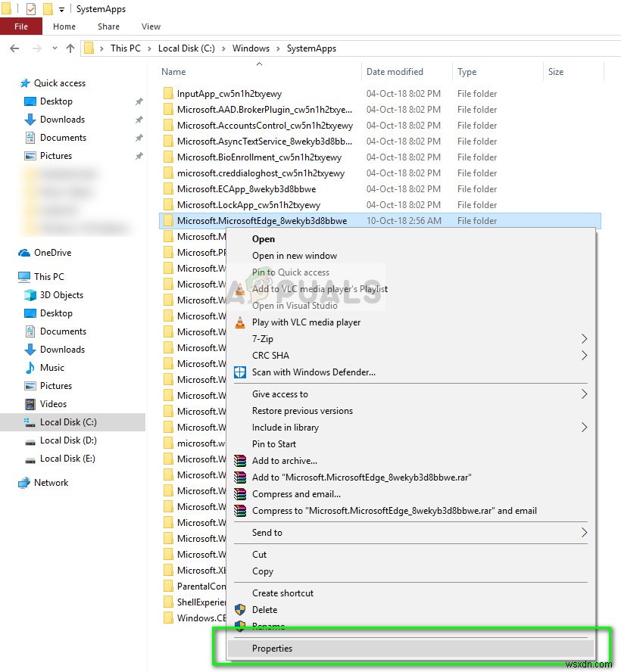
Task: Expand the Give access to submenu
Action: [x=279, y=394]
